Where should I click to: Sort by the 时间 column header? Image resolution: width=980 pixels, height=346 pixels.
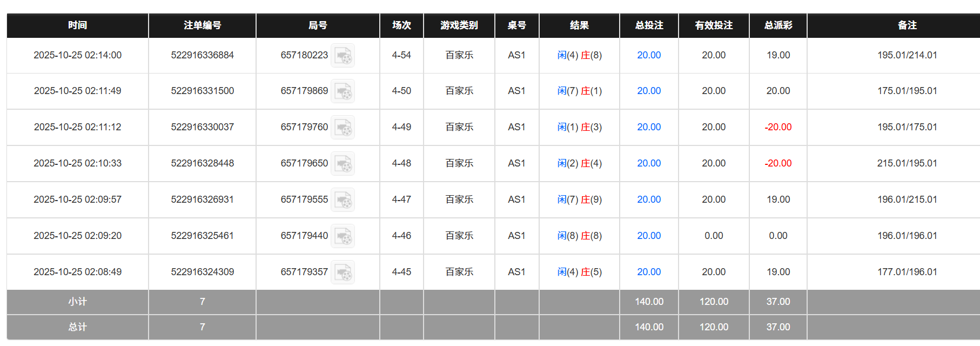pos(77,25)
